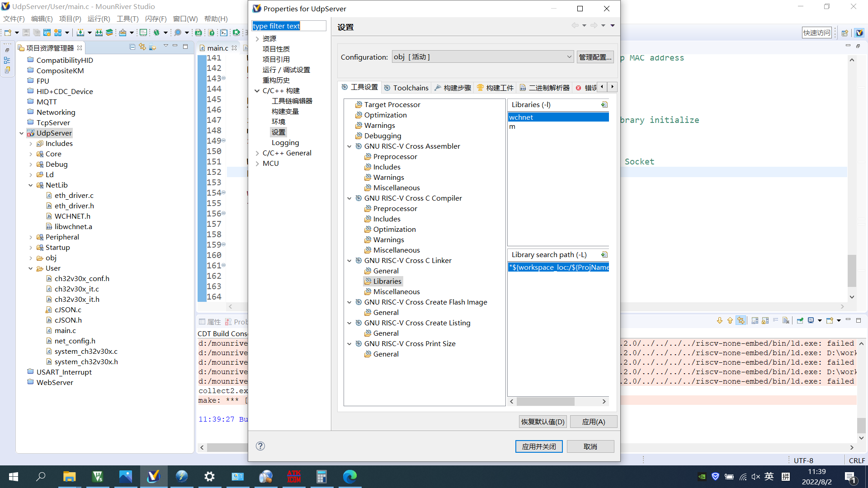Collapse GNU RISC-V Cross C Linker node
This screenshot has height=488, width=868.
[x=349, y=261]
